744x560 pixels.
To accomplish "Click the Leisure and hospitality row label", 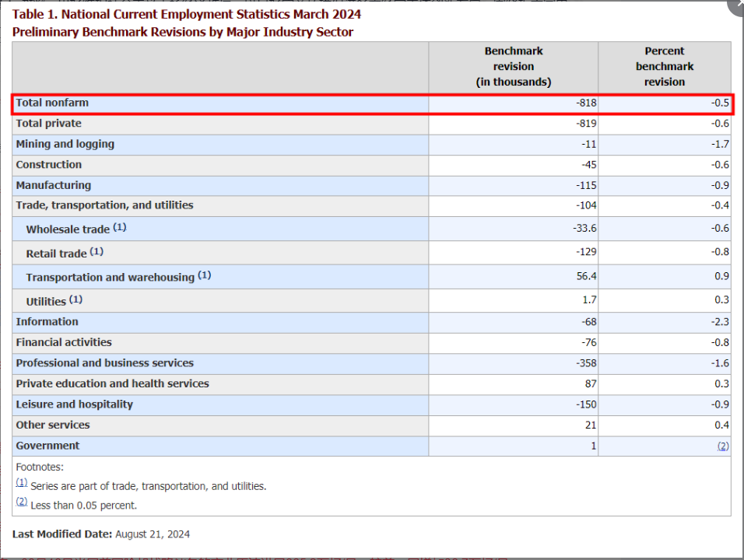I will (74, 404).
